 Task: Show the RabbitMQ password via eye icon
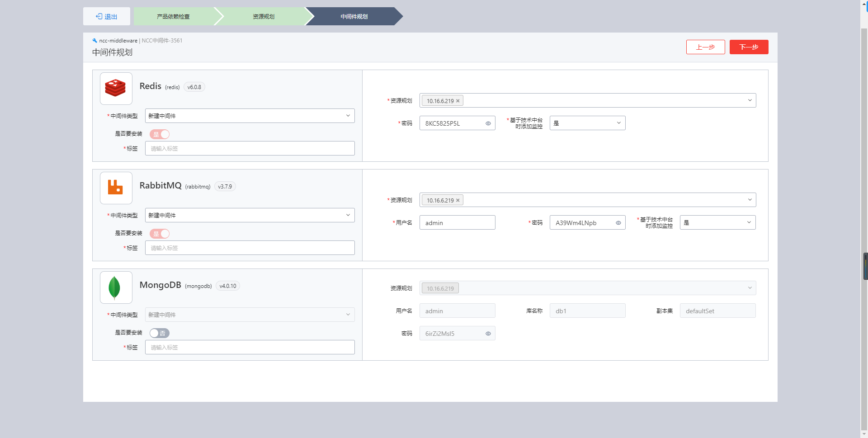pyautogui.click(x=618, y=223)
